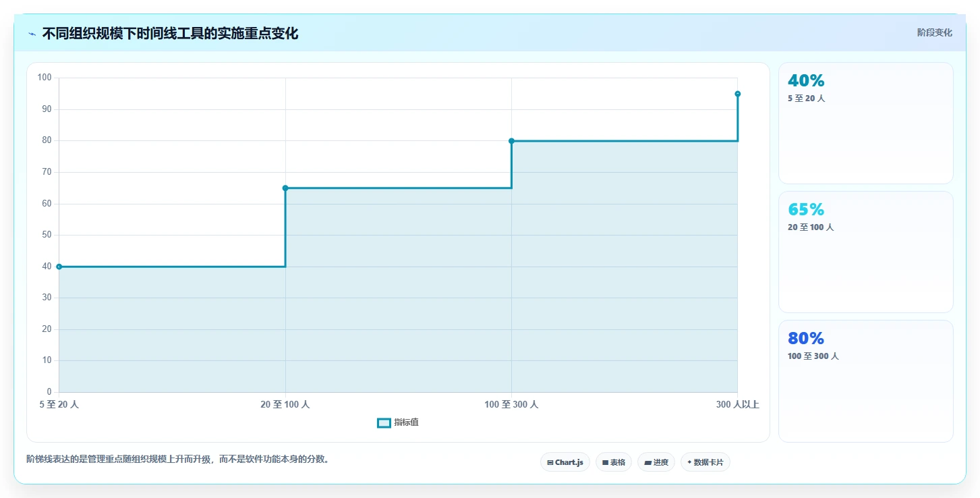Click the data point at value 40
This screenshot has height=498, width=980.
coord(59,267)
